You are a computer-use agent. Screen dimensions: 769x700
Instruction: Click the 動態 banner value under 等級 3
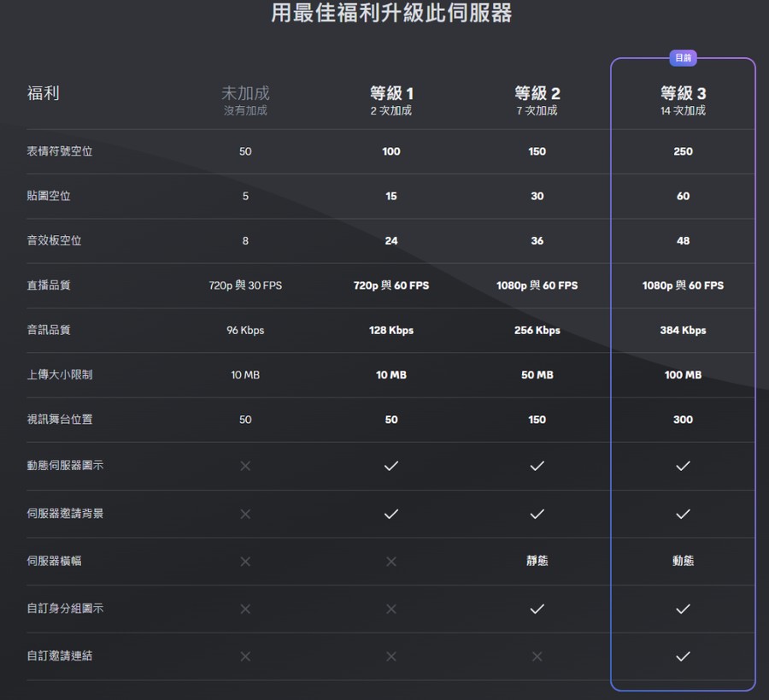[x=683, y=561]
